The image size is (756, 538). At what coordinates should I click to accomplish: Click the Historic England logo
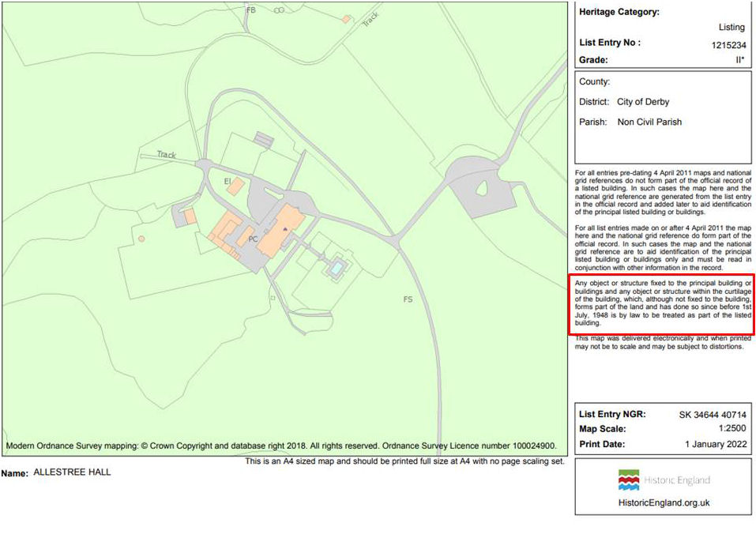click(x=664, y=480)
